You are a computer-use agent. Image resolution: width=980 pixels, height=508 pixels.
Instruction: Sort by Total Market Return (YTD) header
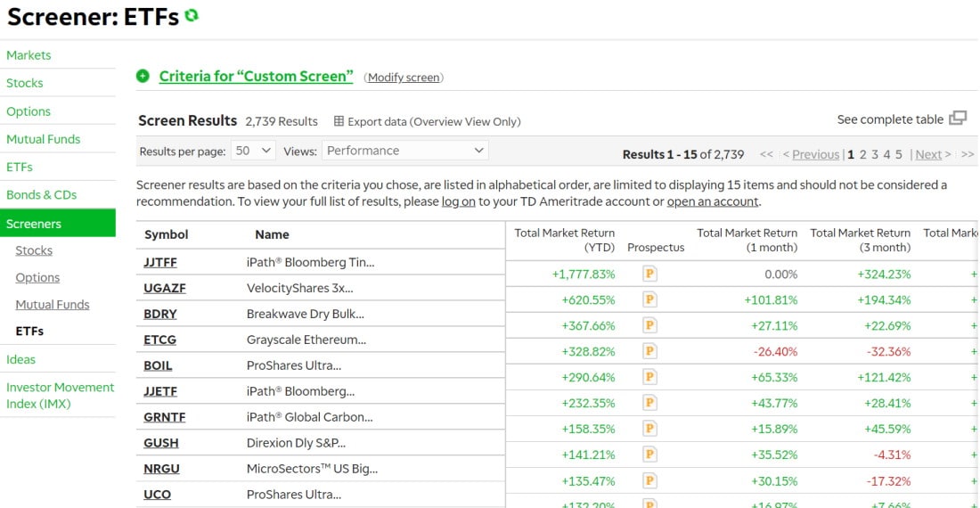coord(564,240)
